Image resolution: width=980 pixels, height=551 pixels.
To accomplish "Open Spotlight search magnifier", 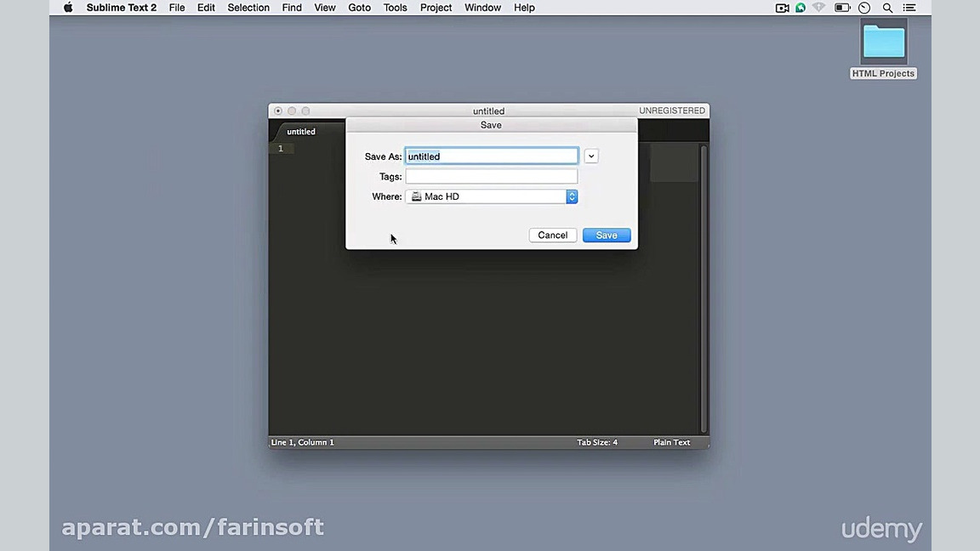I will tap(887, 8).
